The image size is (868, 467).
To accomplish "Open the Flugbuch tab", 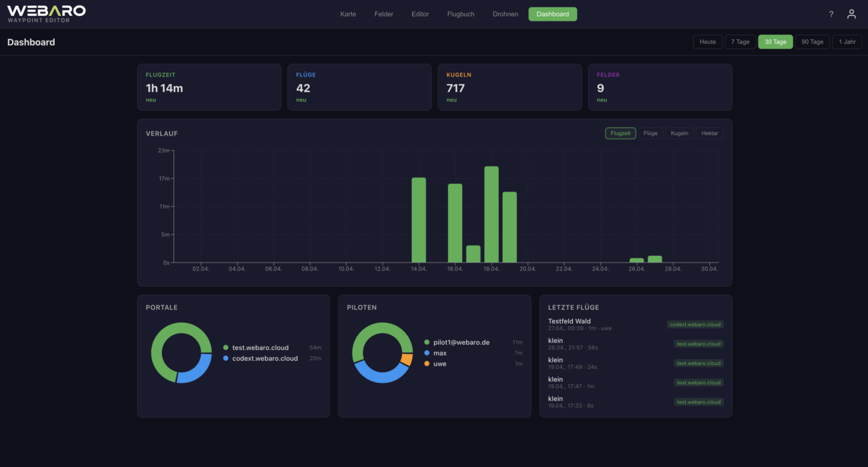I will 461,14.
